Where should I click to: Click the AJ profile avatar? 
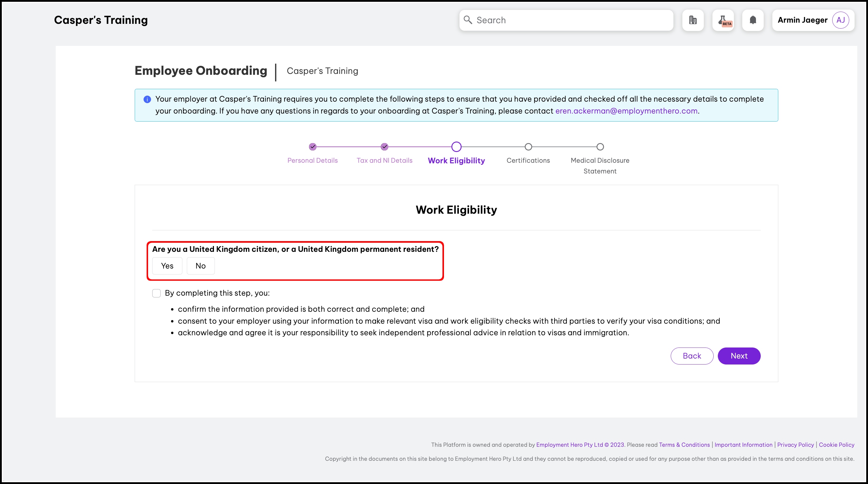840,20
